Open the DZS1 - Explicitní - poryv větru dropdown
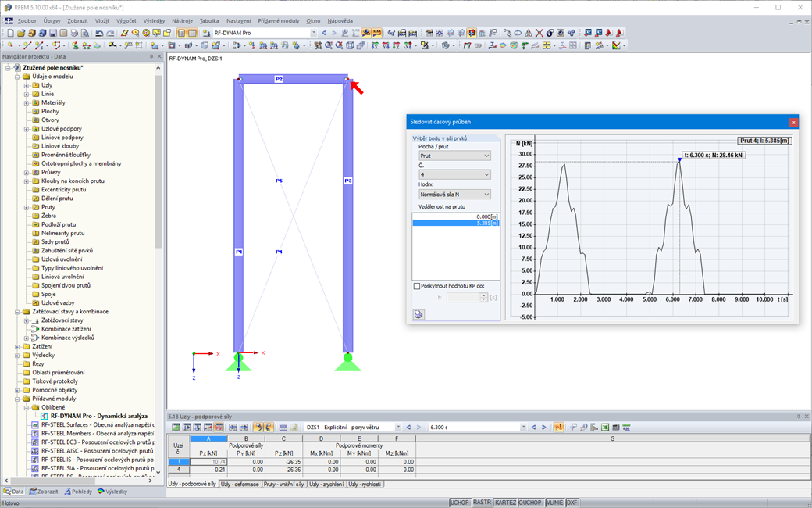This screenshot has height=508, width=812. click(x=398, y=428)
